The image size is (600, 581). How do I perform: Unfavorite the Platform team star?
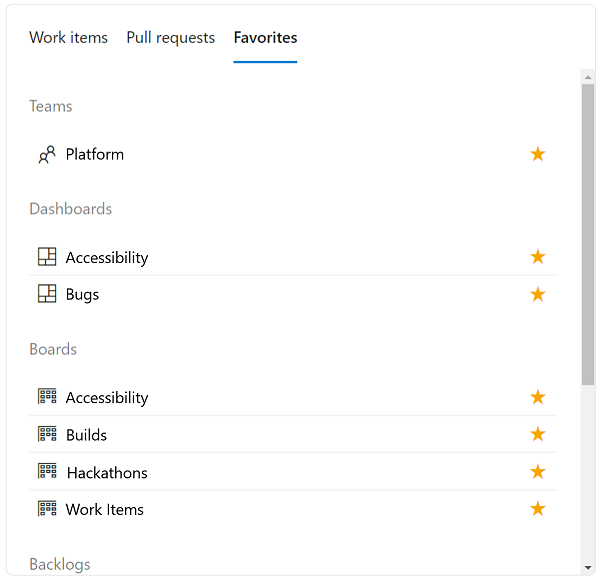(538, 154)
